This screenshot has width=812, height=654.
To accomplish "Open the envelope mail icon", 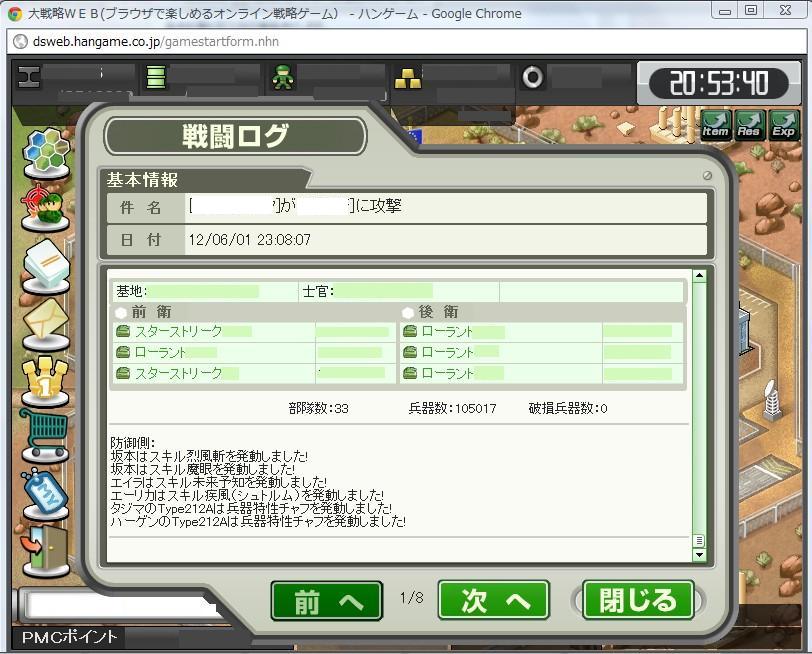I will [46, 324].
